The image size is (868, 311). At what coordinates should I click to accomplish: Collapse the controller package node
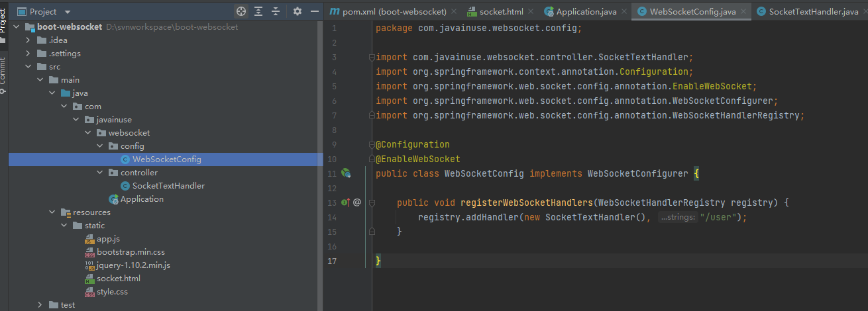pyautogui.click(x=99, y=173)
